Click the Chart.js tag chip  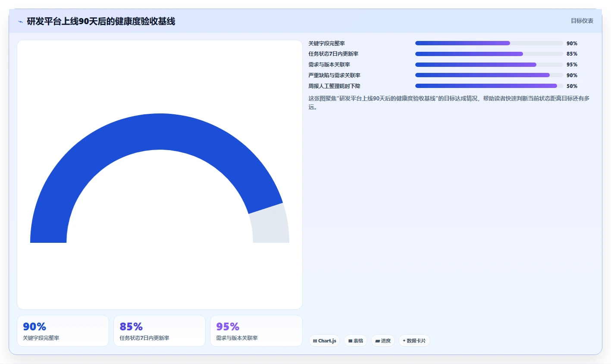coord(324,341)
